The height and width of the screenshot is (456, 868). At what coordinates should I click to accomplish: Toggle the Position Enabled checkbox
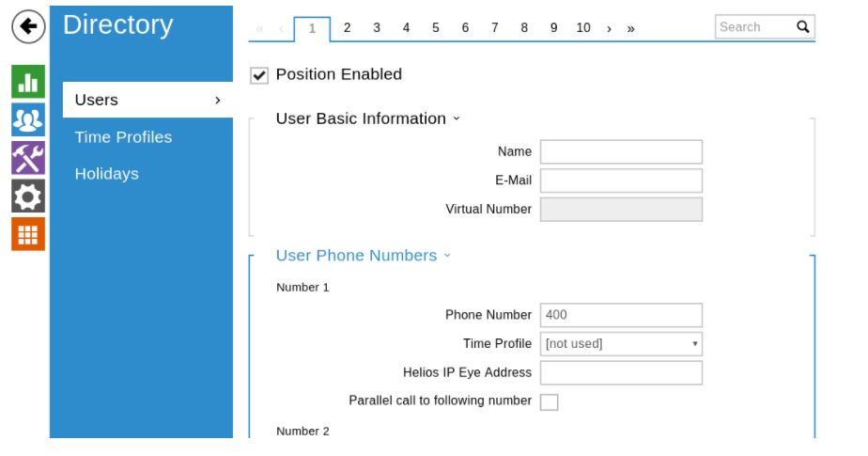(260, 75)
